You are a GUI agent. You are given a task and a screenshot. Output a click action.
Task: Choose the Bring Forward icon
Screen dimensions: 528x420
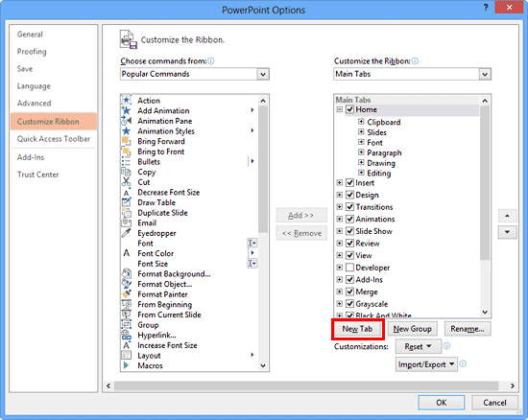(127, 141)
